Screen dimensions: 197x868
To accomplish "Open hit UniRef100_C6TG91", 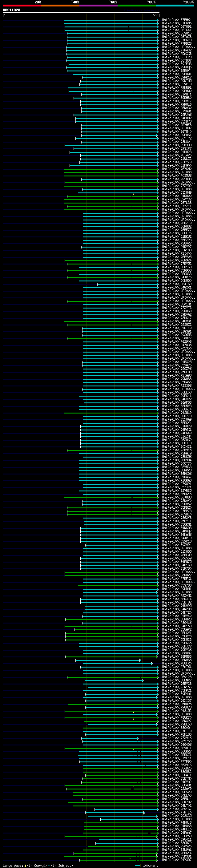I will click(176, 26).
